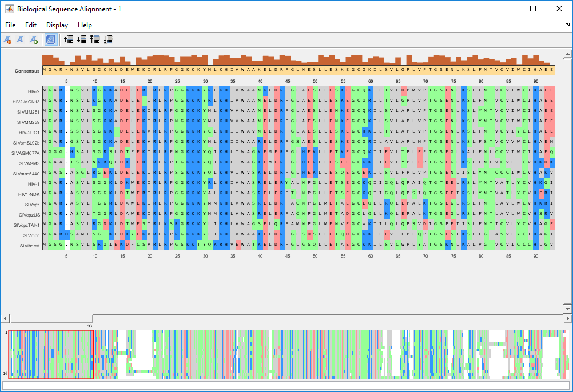Open the Edit menu

(31, 25)
